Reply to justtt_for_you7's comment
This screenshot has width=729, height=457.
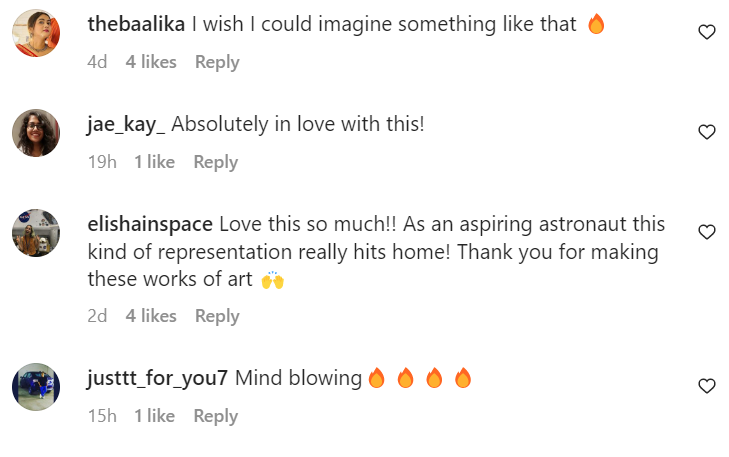[215, 416]
